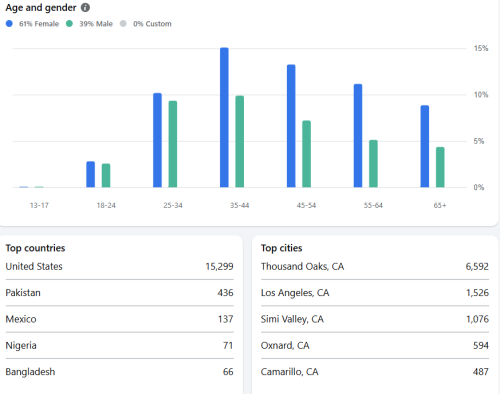Select the male bar for 65+
The height and width of the screenshot is (394, 500).
[x=440, y=167]
